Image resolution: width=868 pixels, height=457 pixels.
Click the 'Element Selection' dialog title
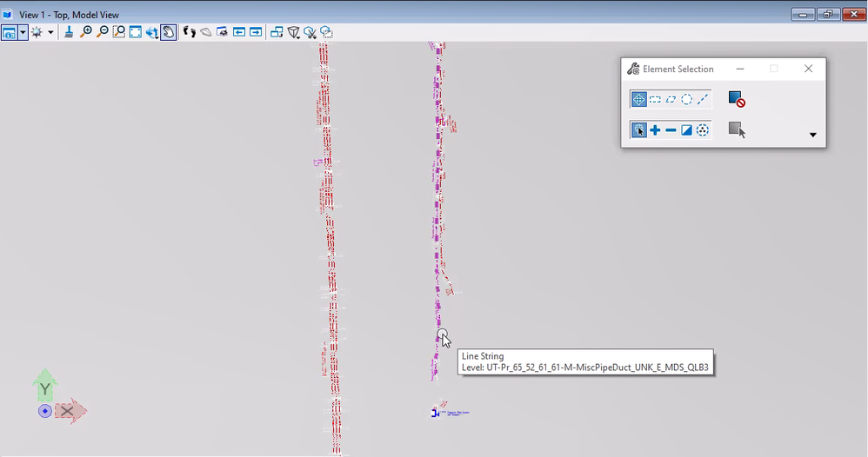coord(678,70)
